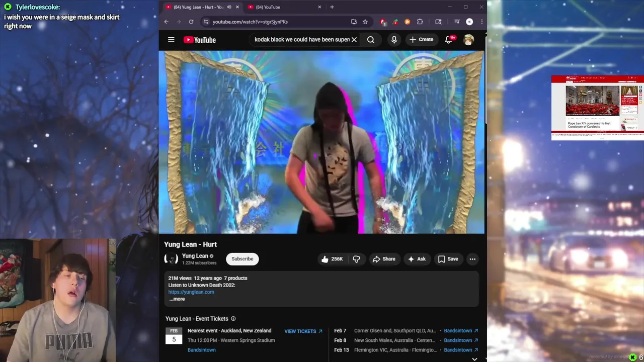644x362 pixels.
Task: Open a new browser tab
Action: click(332, 7)
